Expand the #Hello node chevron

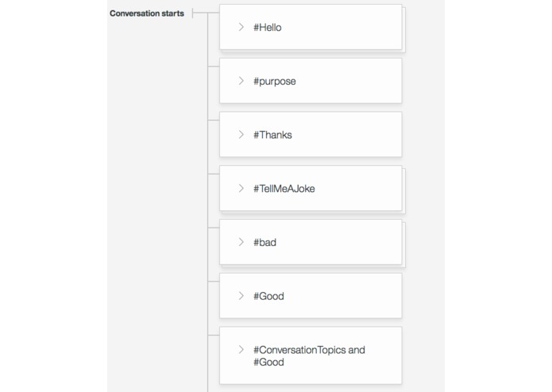(241, 27)
